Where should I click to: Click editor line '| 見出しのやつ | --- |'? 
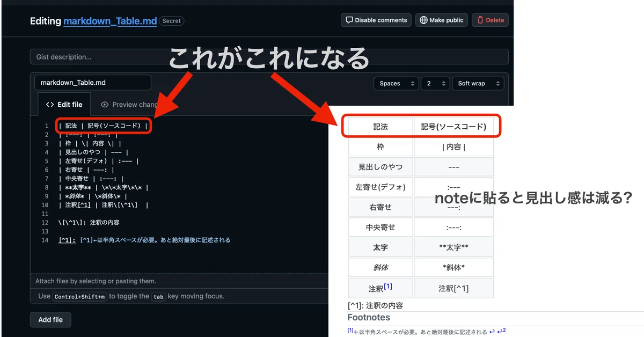pyautogui.click(x=93, y=152)
